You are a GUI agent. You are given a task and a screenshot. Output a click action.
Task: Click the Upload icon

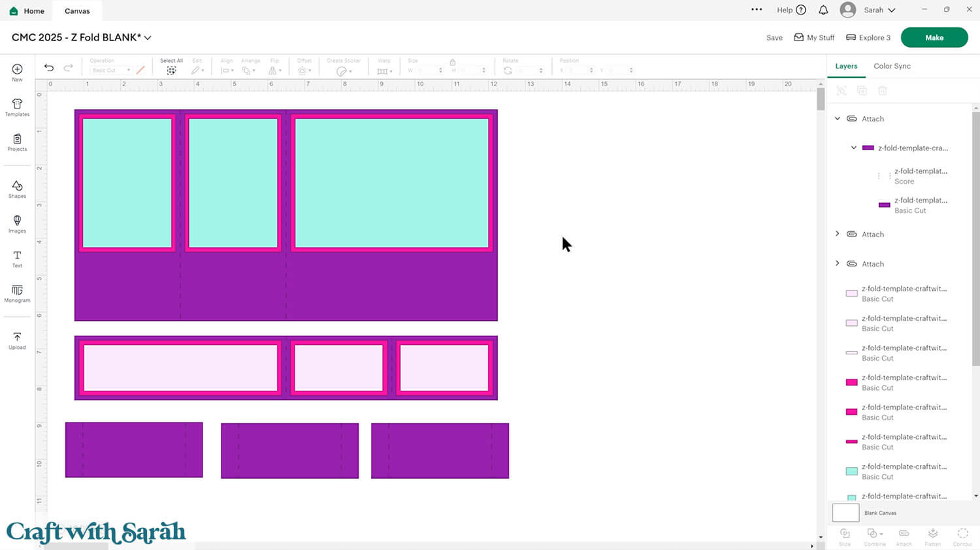pos(17,337)
